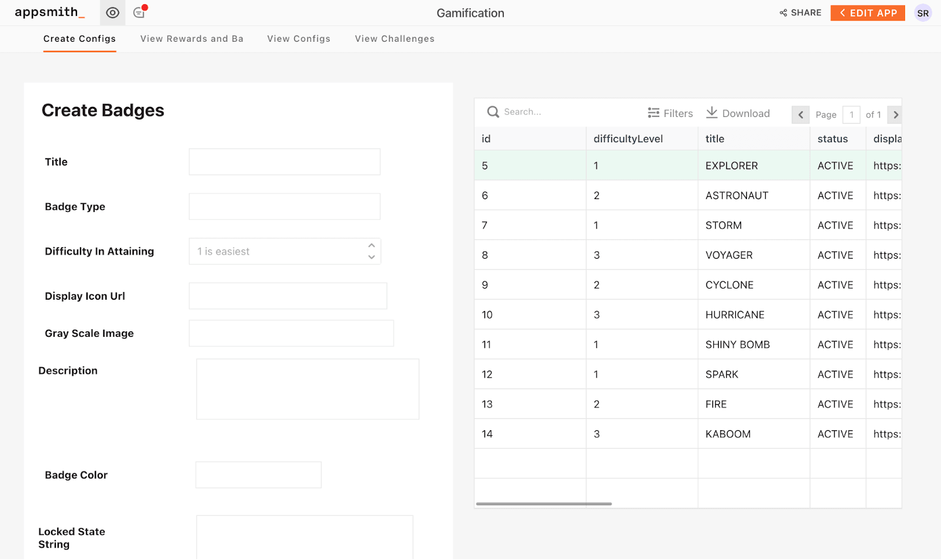Click the SR user avatar
Screen dimensions: 941x560
923,13
